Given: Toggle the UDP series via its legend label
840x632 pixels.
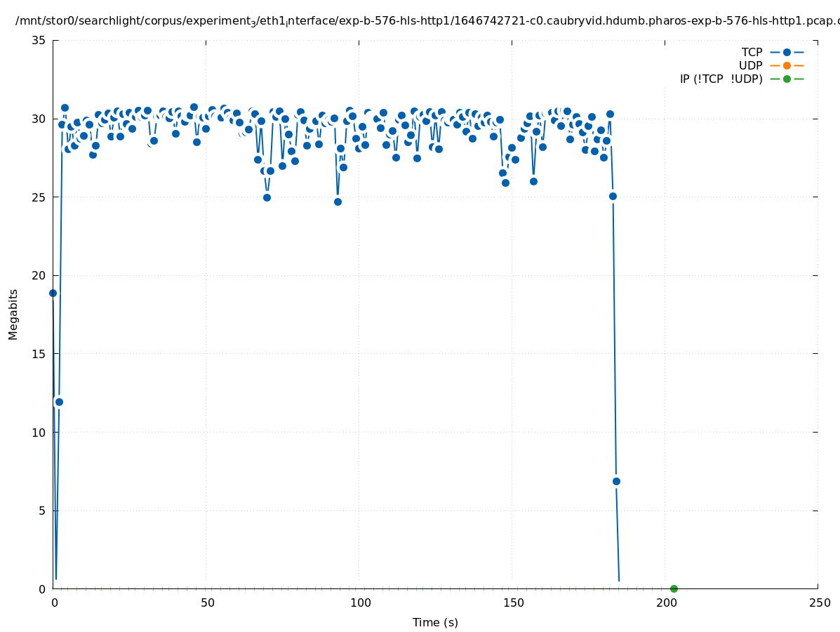Looking at the screenshot, I should coord(750,65).
